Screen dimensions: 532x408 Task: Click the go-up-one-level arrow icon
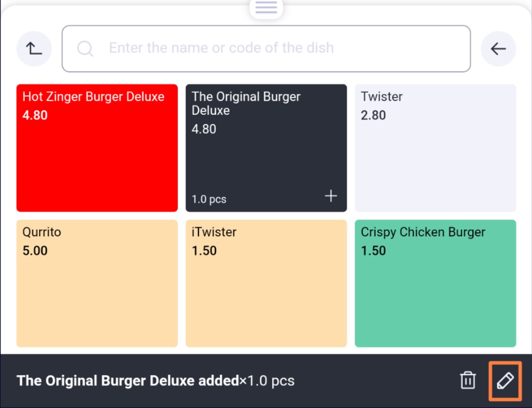tap(34, 49)
